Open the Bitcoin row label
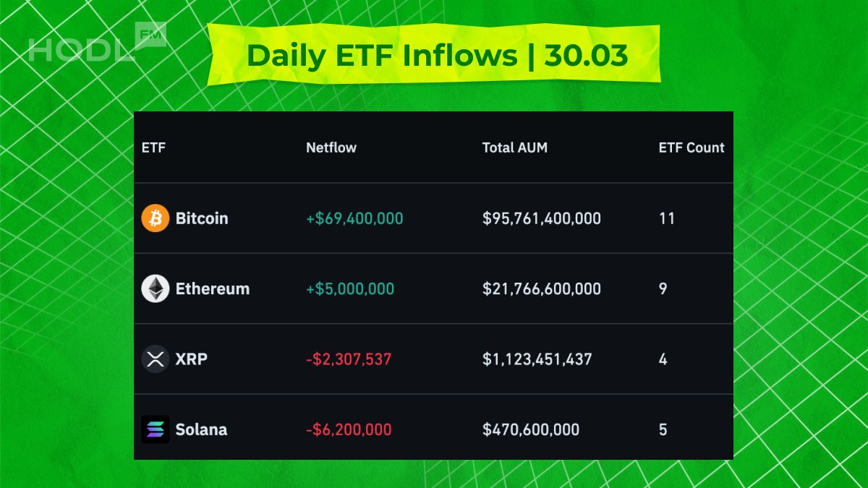This screenshot has height=488, width=868. click(x=202, y=218)
